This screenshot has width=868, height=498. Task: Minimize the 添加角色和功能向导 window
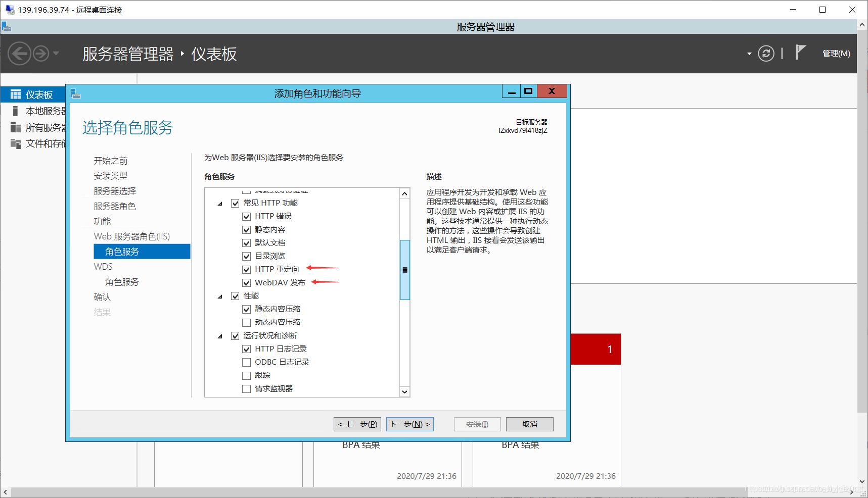(512, 91)
